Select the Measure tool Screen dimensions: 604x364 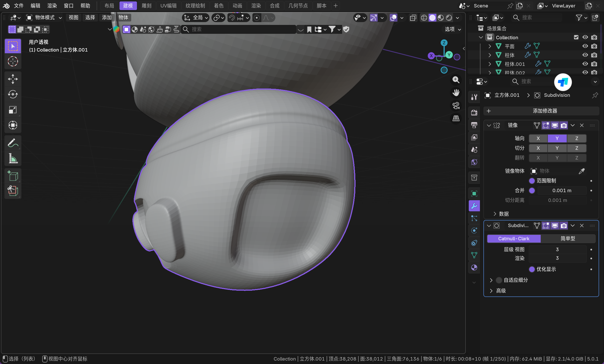pyautogui.click(x=13, y=158)
